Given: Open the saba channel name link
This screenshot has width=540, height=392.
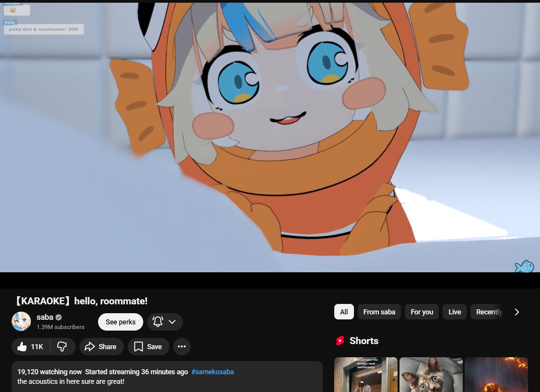Looking at the screenshot, I should click(45, 317).
